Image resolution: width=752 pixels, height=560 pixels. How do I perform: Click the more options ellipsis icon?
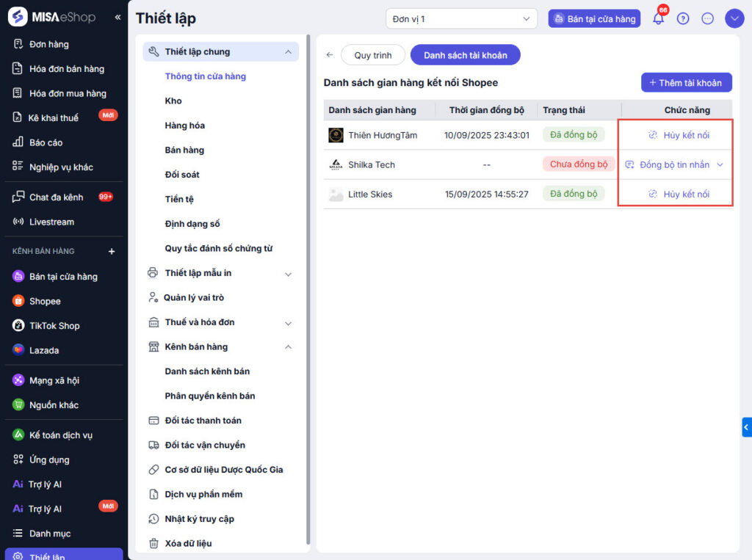point(708,19)
